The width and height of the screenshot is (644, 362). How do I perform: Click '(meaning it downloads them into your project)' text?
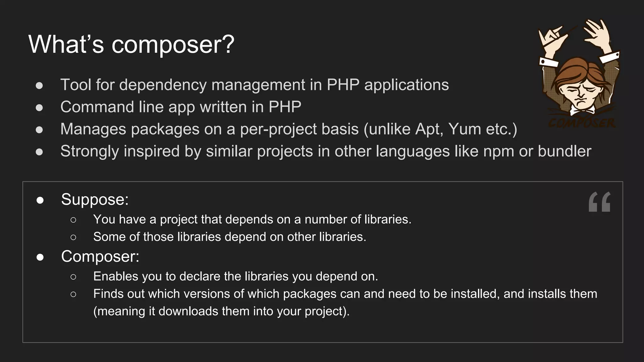pos(222,311)
